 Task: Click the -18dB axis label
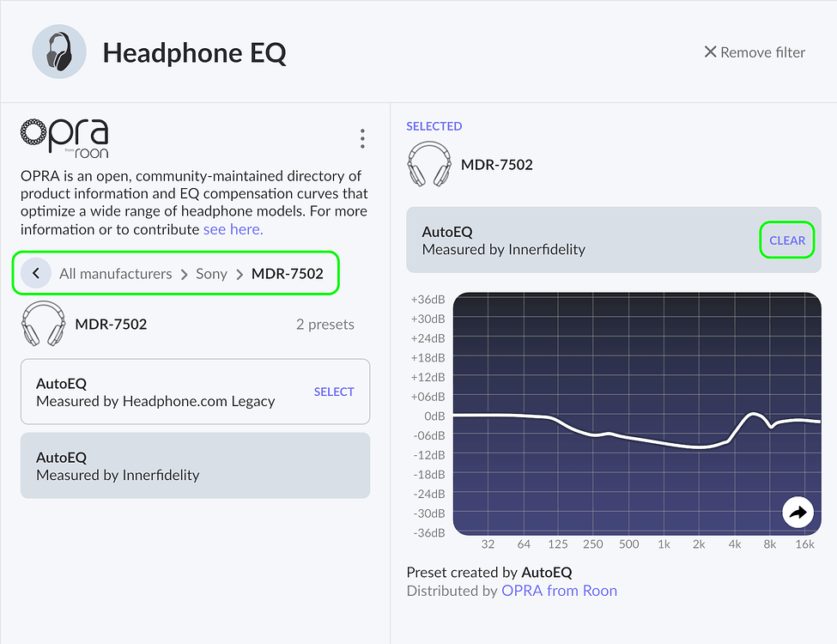pos(429,475)
